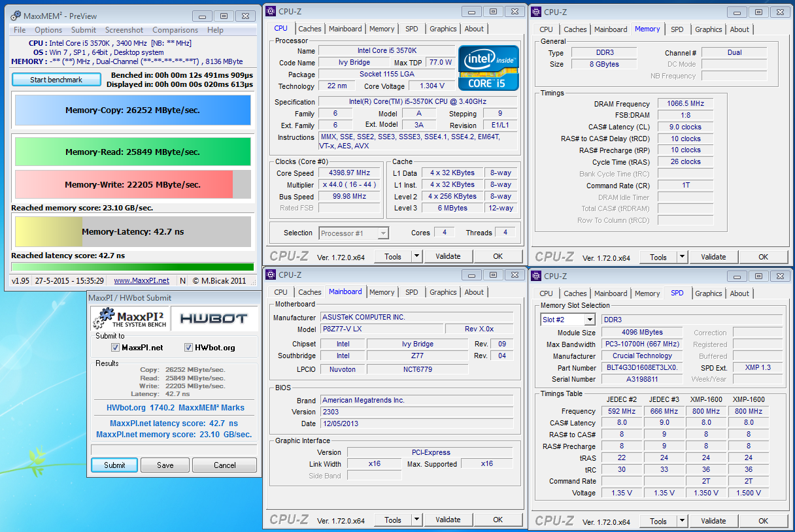Click the Start benchmark button
The height and width of the screenshot is (532, 795).
pos(56,80)
